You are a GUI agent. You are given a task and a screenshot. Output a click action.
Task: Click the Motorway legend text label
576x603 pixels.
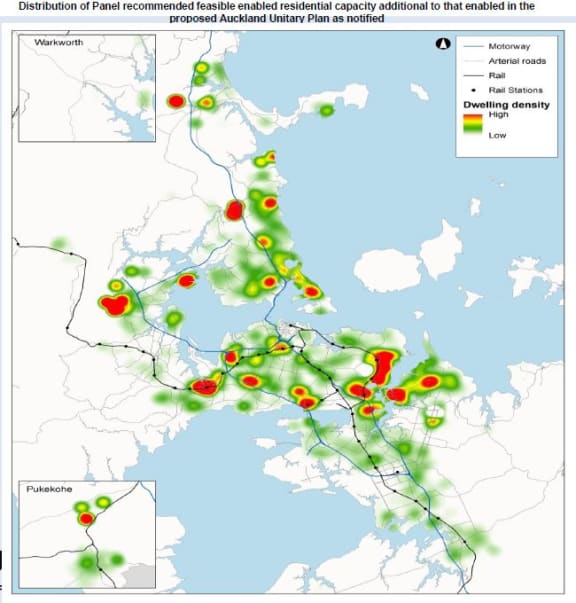click(x=509, y=46)
